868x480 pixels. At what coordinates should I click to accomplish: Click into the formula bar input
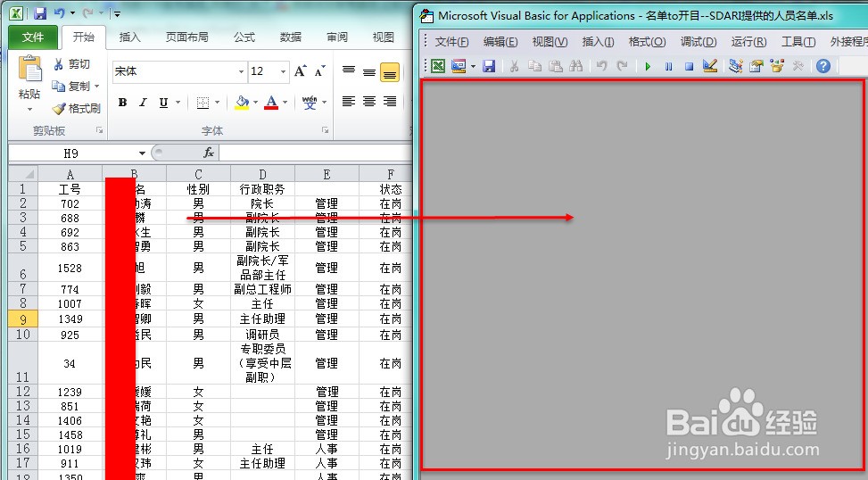click(316, 153)
